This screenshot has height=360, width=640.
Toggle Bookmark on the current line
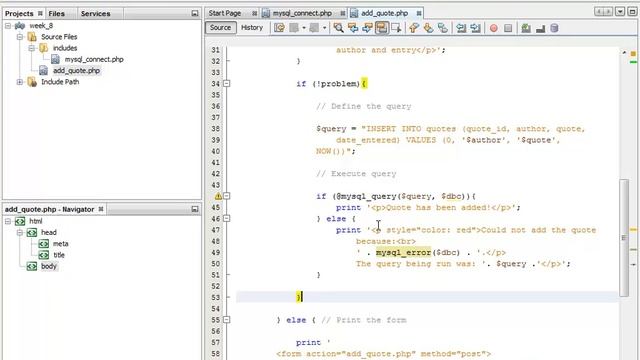[442, 28]
